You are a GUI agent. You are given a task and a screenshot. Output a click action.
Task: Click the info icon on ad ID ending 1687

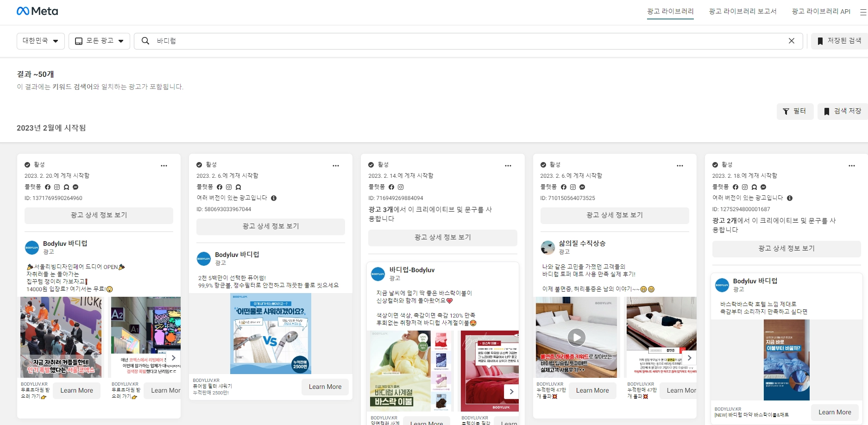[x=790, y=198]
